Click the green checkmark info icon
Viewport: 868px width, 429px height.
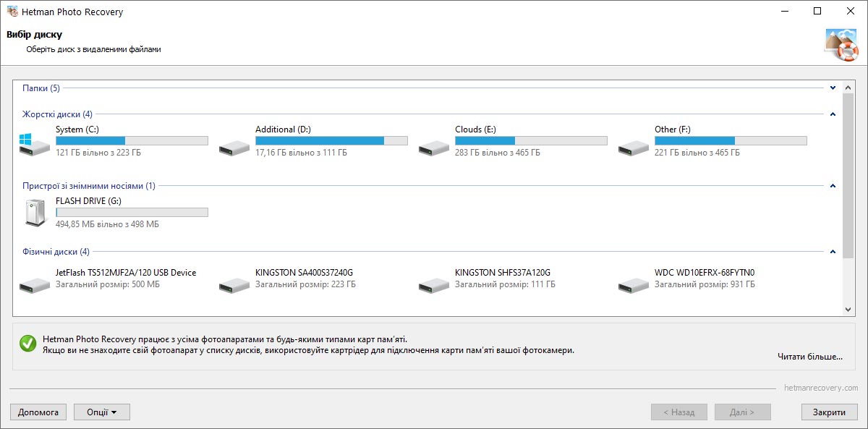[28, 344]
